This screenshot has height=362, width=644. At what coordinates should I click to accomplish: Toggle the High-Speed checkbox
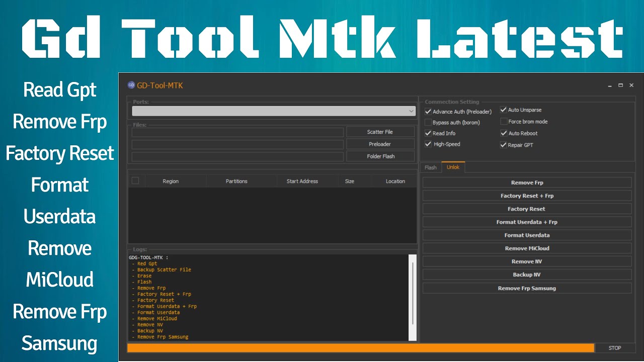point(428,144)
